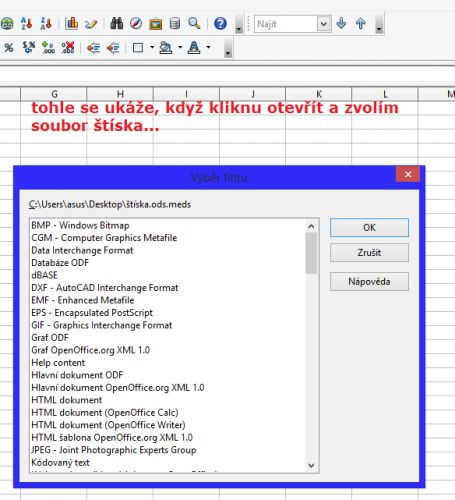This screenshot has height=500, width=455.
Task: Apply standard number format icon
Action: pos(29,48)
